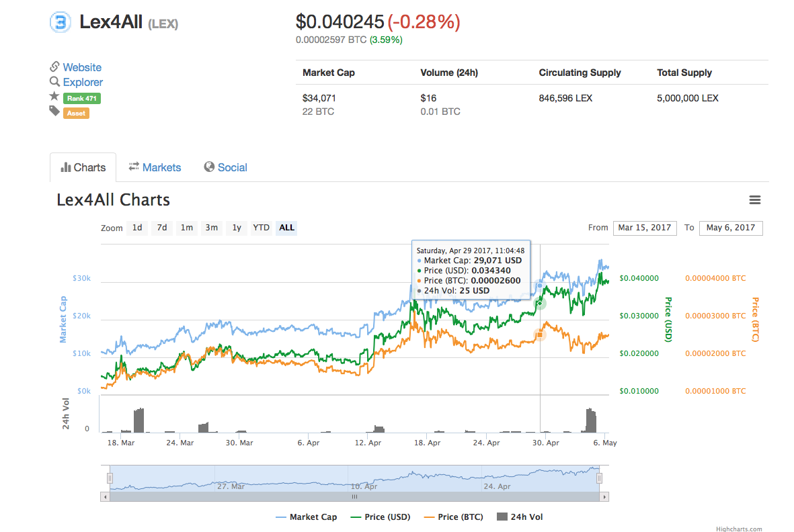Screen dimensions: 794x532
Task: Click the green Rank 471 badge
Action: tap(82, 98)
